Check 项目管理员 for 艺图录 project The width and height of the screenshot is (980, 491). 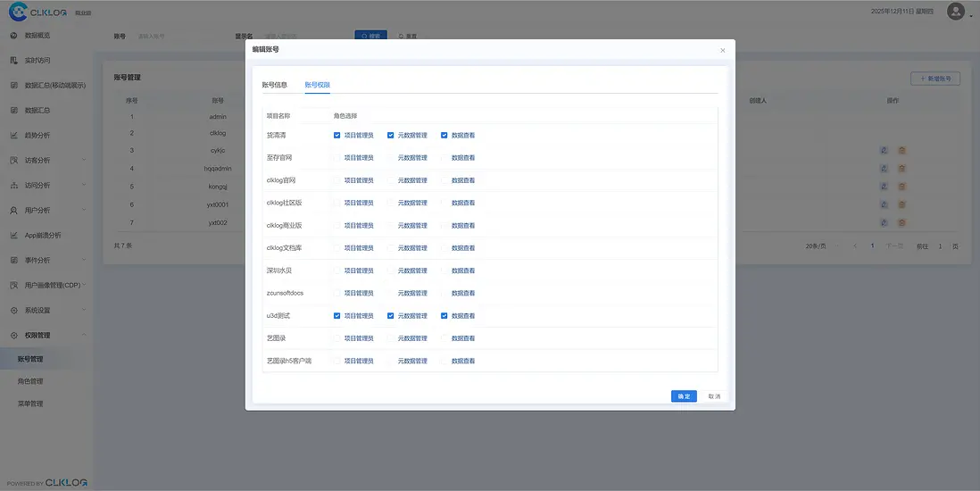click(x=336, y=338)
